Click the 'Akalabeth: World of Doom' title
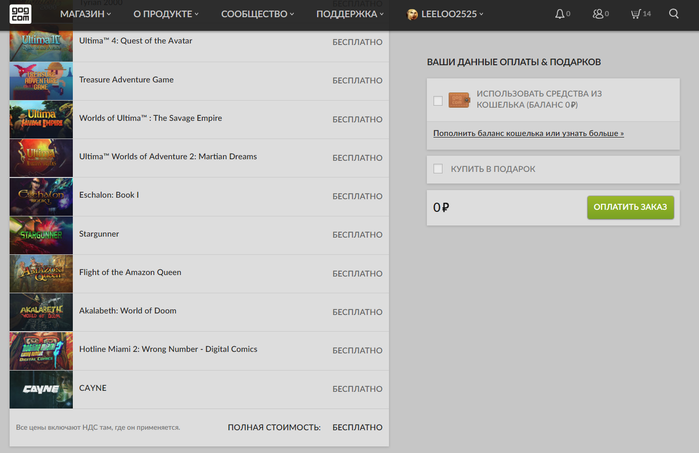 coord(127,310)
